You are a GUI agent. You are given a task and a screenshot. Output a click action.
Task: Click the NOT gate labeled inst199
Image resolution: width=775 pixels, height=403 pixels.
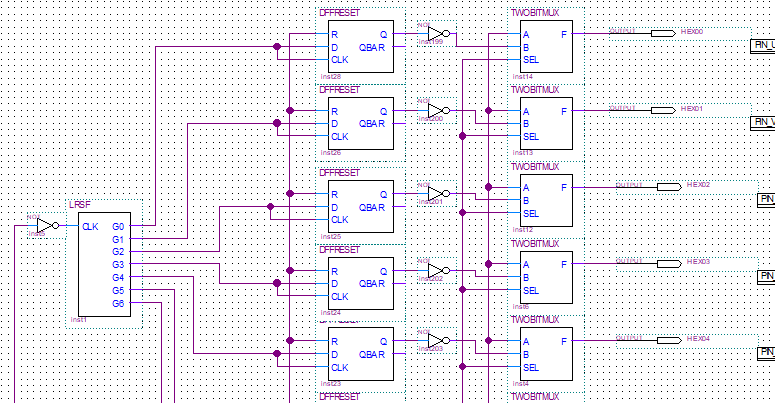pos(437,34)
